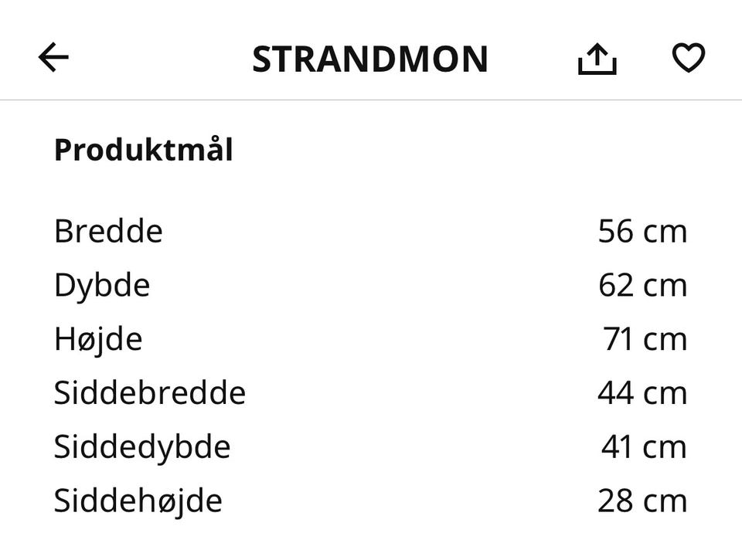
Task: Tap the 41 cm seat depth value
Action: pos(644,447)
